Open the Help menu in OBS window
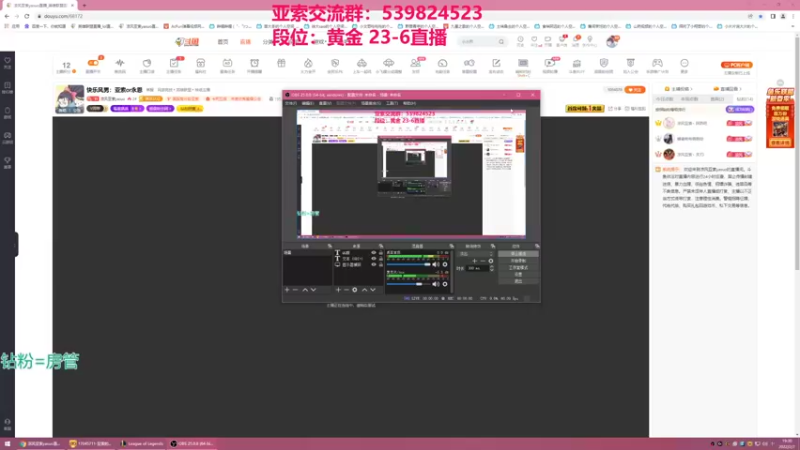The image size is (800, 450). click(x=409, y=104)
